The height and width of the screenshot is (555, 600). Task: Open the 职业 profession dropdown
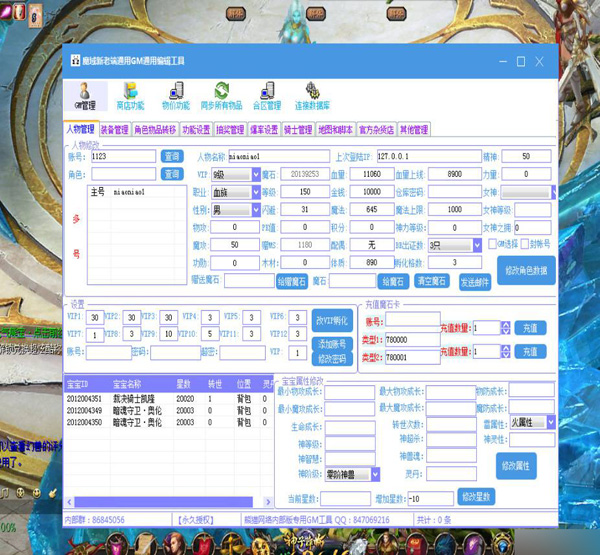pyautogui.click(x=255, y=192)
